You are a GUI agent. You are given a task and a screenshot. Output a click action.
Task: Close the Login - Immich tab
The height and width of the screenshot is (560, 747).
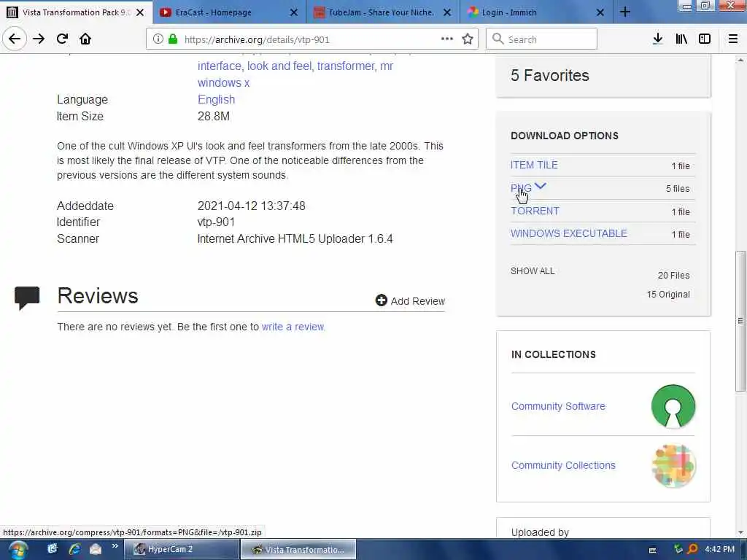pyautogui.click(x=600, y=12)
